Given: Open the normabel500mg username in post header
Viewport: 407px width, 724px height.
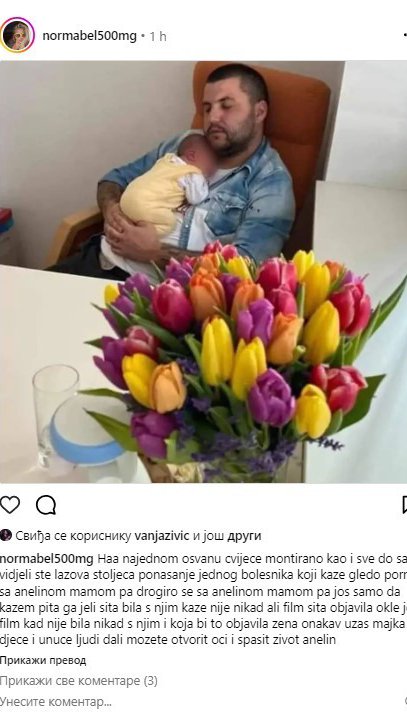Looking at the screenshot, I should point(90,36).
